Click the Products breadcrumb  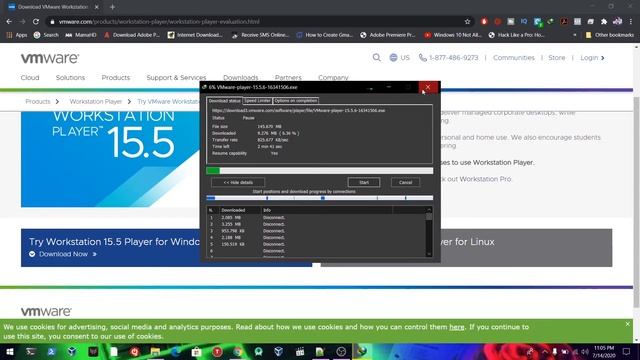[38, 102]
